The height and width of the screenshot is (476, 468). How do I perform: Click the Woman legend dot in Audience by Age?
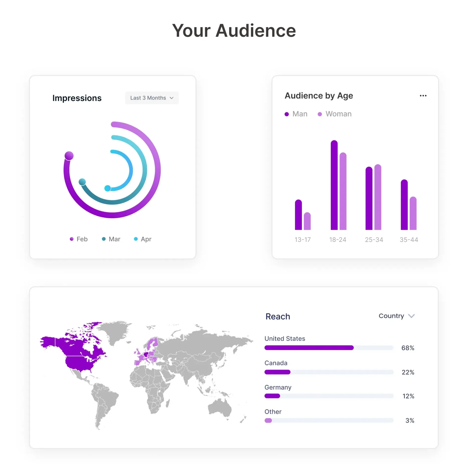tap(320, 114)
